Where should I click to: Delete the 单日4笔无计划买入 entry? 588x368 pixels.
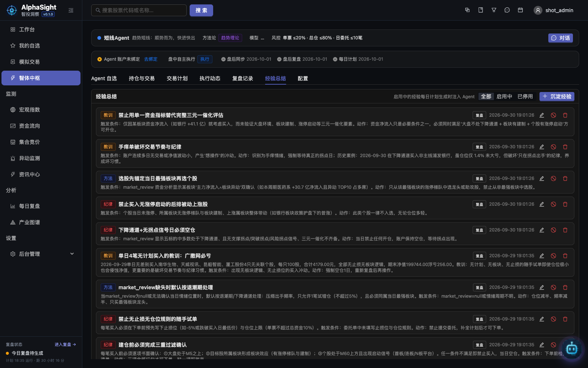click(565, 256)
